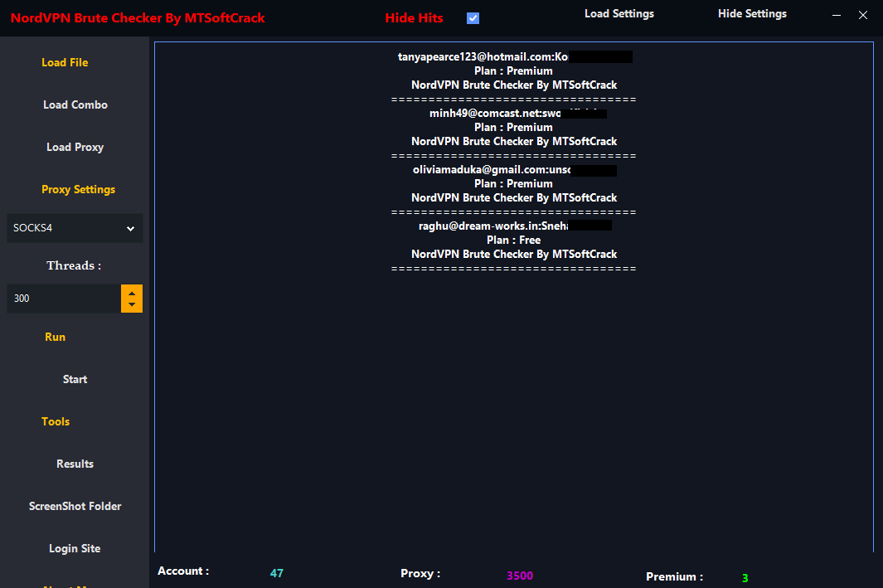883x588 pixels.
Task: Click the Account count value 47
Action: click(276, 573)
